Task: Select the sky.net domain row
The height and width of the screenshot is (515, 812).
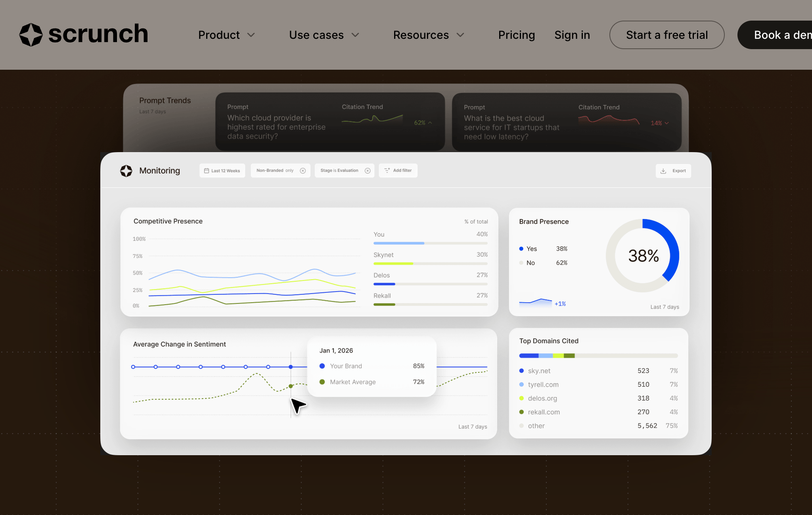Action: coord(598,371)
